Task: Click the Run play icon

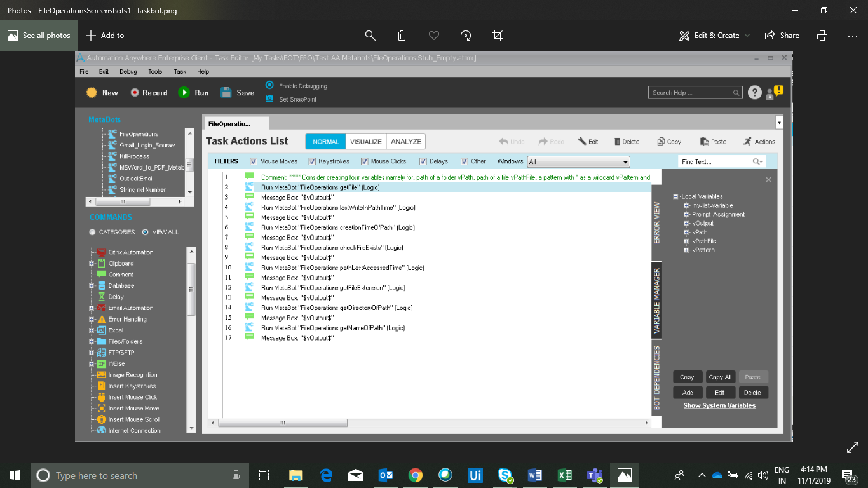Action: point(184,93)
